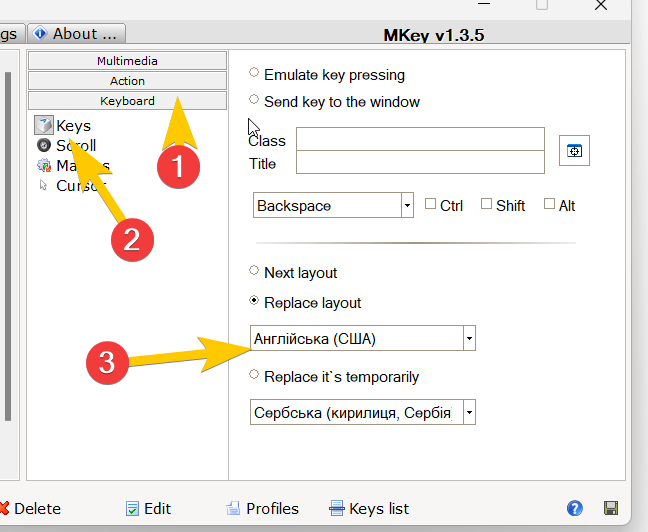Click the Profiles documents icon

pyautogui.click(x=233, y=508)
